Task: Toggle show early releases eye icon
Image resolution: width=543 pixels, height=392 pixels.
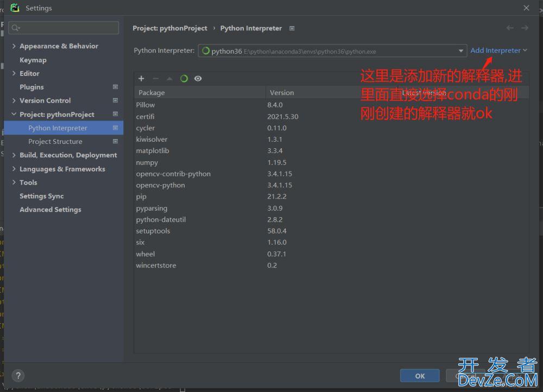Action: point(198,79)
